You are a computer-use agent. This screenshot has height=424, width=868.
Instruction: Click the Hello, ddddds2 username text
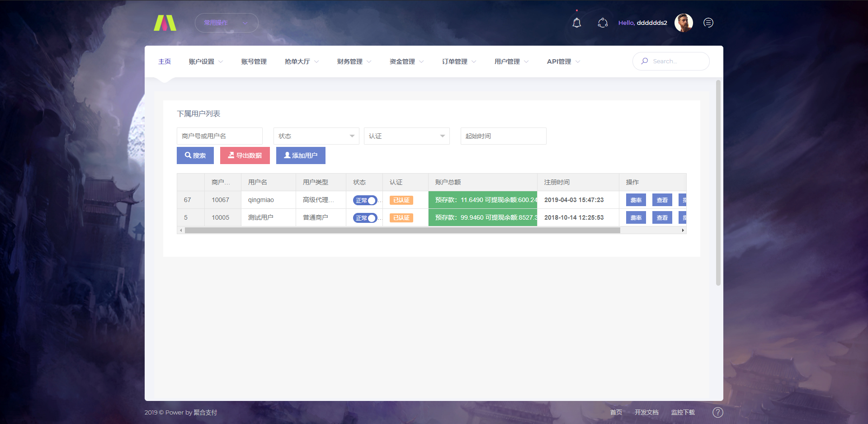click(643, 23)
